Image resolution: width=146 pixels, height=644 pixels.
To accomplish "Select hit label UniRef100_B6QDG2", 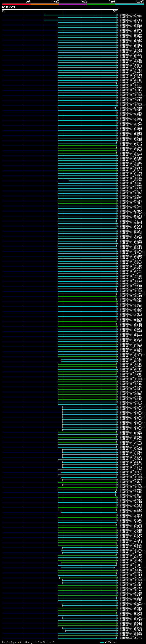I will [x=131, y=216].
